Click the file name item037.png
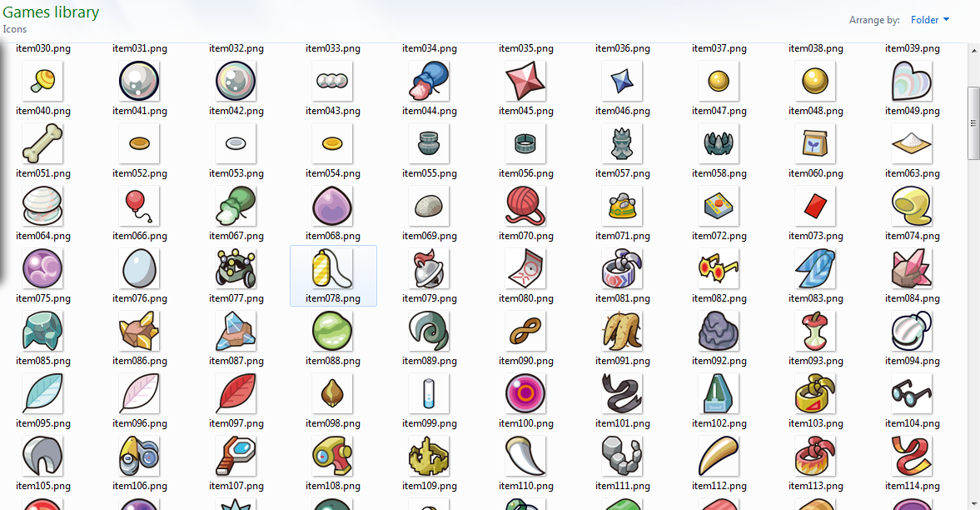The width and height of the screenshot is (980, 510). [719, 48]
